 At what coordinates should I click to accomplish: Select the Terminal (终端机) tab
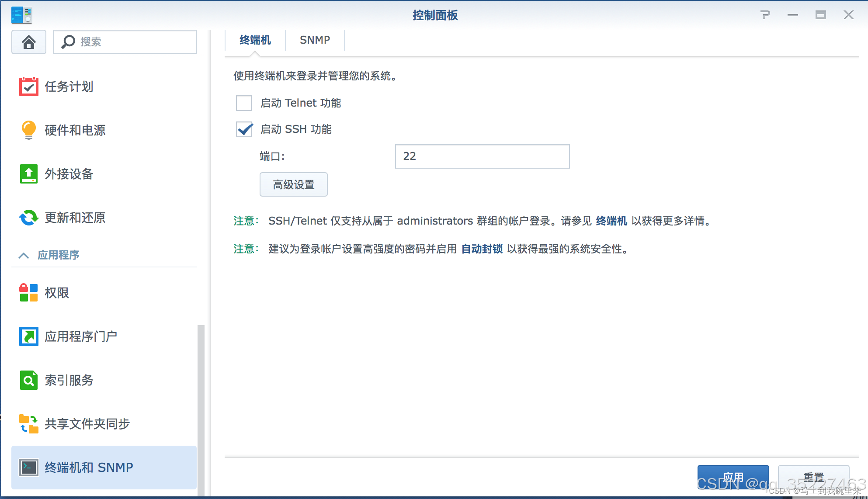click(255, 40)
